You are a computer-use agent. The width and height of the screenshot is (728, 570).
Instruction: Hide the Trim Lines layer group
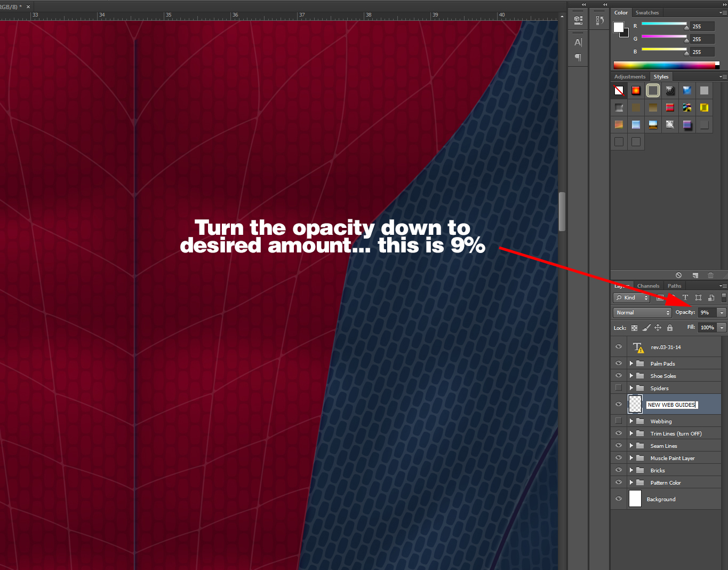click(619, 433)
